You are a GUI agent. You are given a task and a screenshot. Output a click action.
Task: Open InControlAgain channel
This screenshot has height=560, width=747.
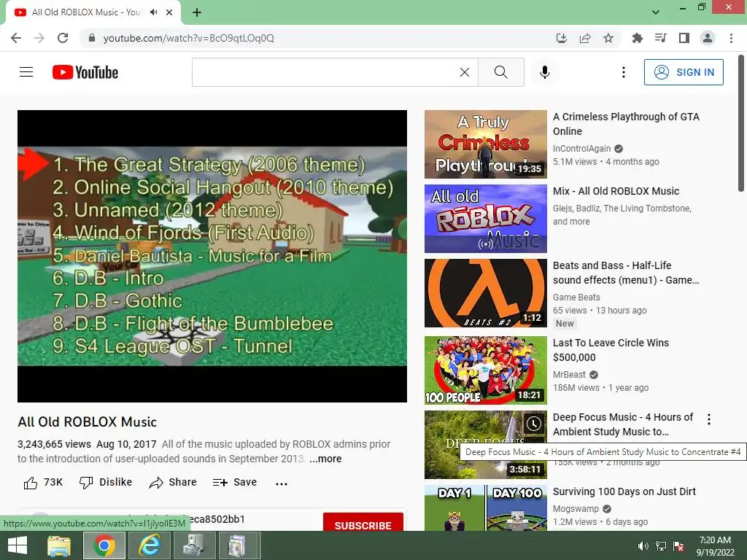(581, 149)
